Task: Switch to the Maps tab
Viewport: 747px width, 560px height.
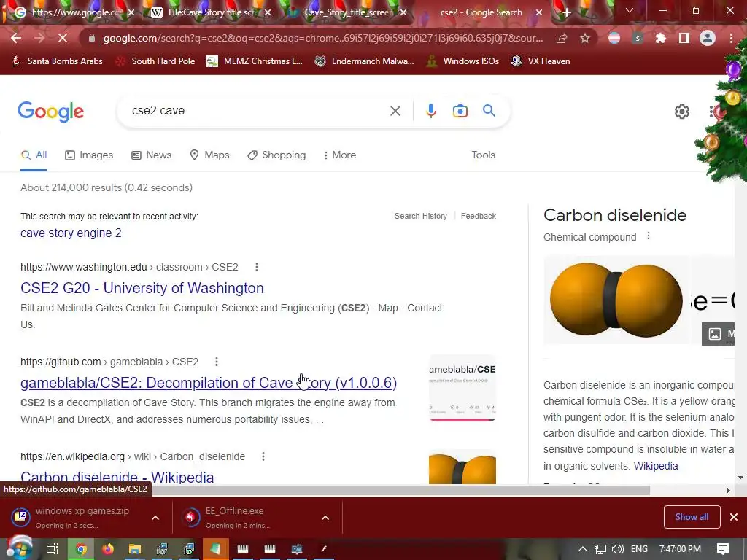Action: coord(209,155)
